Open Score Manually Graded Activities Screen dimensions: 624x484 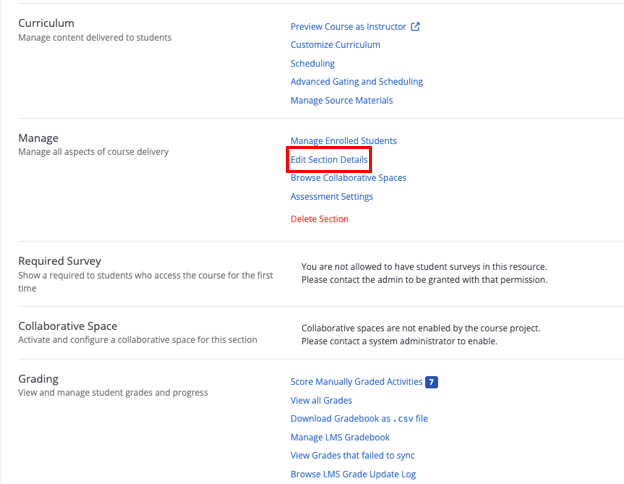[356, 382]
